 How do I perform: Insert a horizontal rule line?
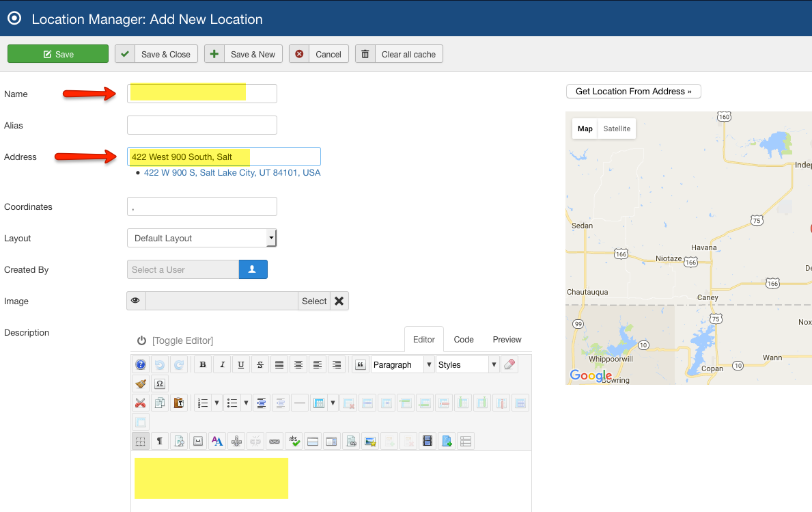pos(299,403)
